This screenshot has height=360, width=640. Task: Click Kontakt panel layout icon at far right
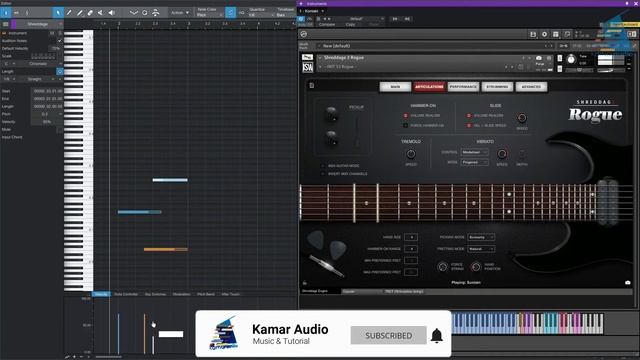pos(631,34)
